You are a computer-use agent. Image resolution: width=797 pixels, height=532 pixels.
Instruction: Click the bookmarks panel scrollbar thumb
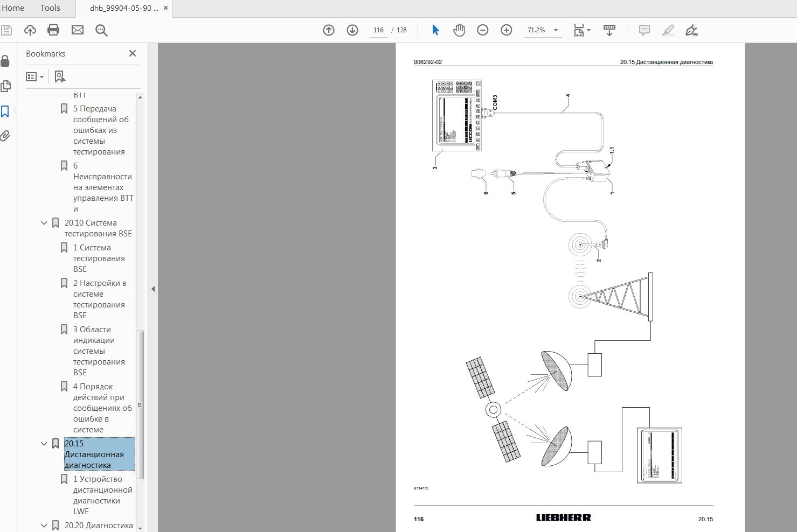point(140,404)
